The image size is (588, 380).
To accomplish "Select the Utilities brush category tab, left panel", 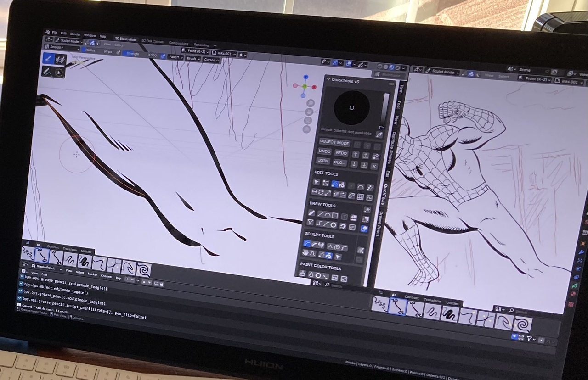I will click(86, 251).
